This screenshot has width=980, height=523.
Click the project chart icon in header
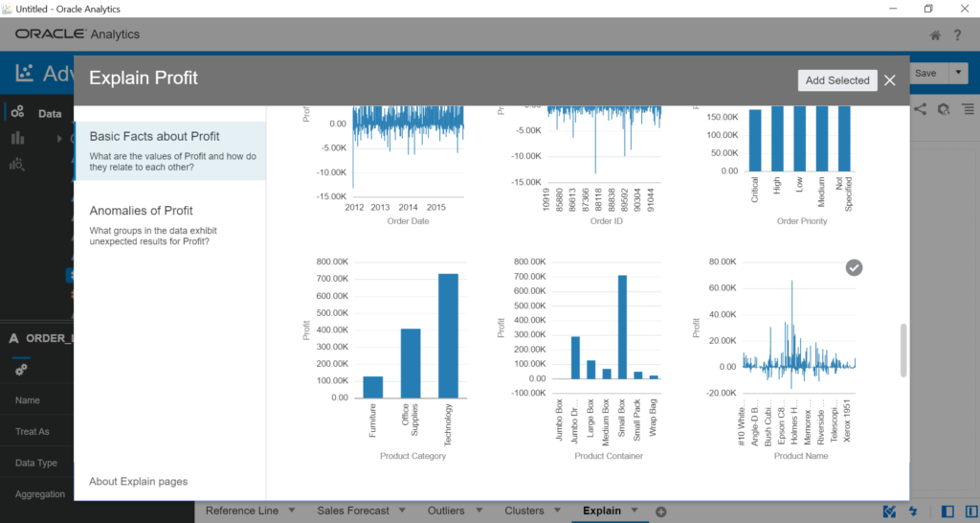coord(24,73)
